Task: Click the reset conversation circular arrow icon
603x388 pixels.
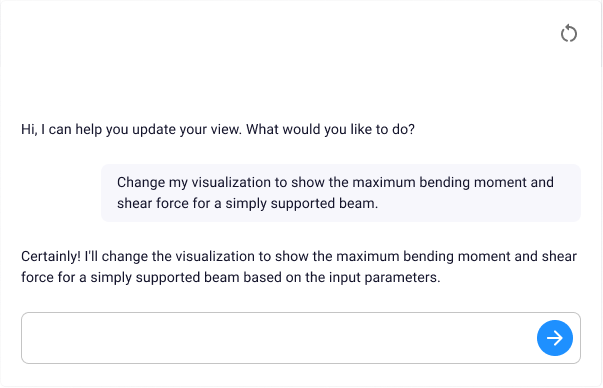Action: pyautogui.click(x=568, y=33)
